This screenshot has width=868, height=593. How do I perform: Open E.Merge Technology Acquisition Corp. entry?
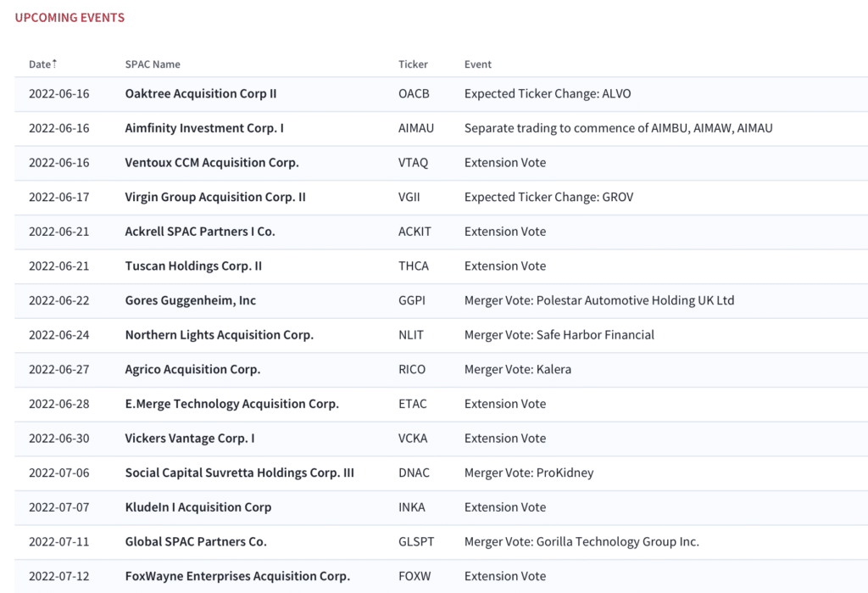(x=232, y=404)
